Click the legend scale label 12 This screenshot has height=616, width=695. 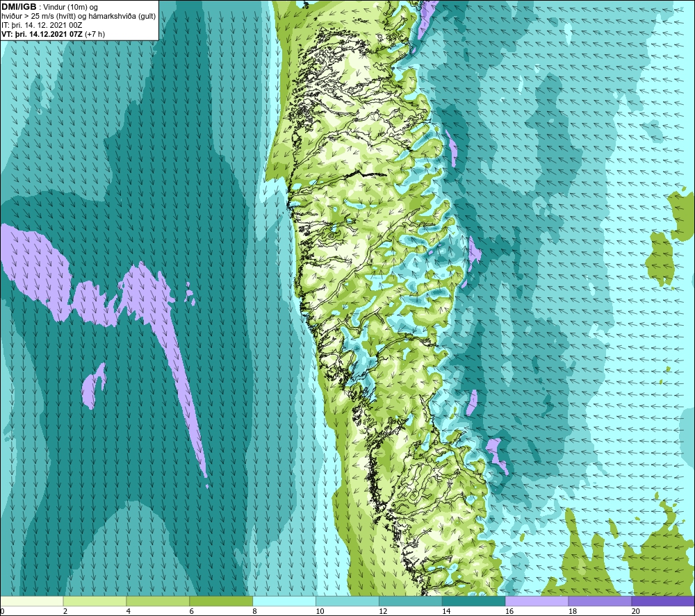click(383, 611)
